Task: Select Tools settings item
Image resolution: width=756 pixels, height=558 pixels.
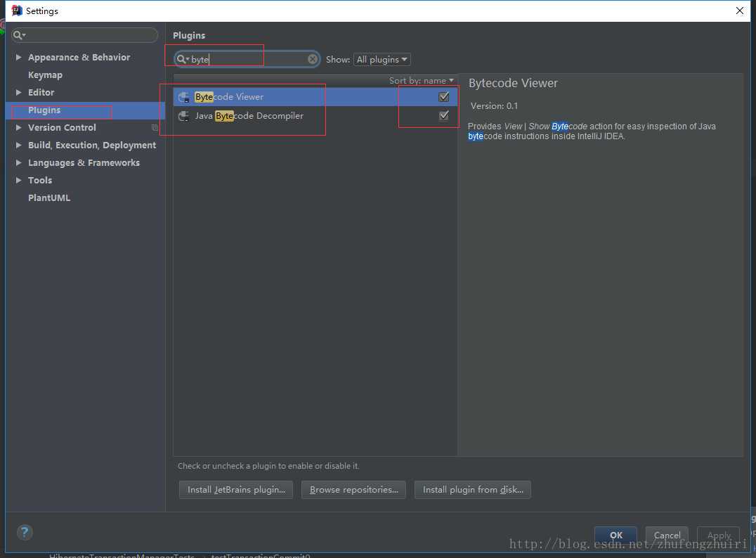Action: pos(40,180)
